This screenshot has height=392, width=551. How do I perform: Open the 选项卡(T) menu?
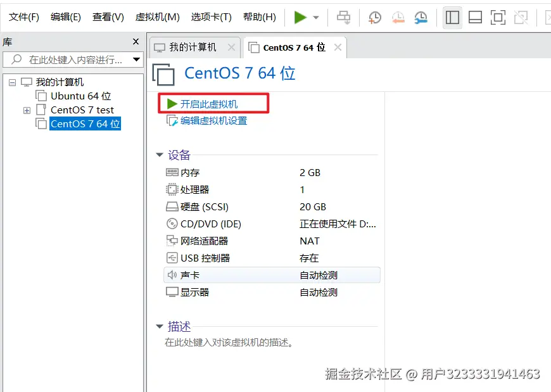(211, 16)
